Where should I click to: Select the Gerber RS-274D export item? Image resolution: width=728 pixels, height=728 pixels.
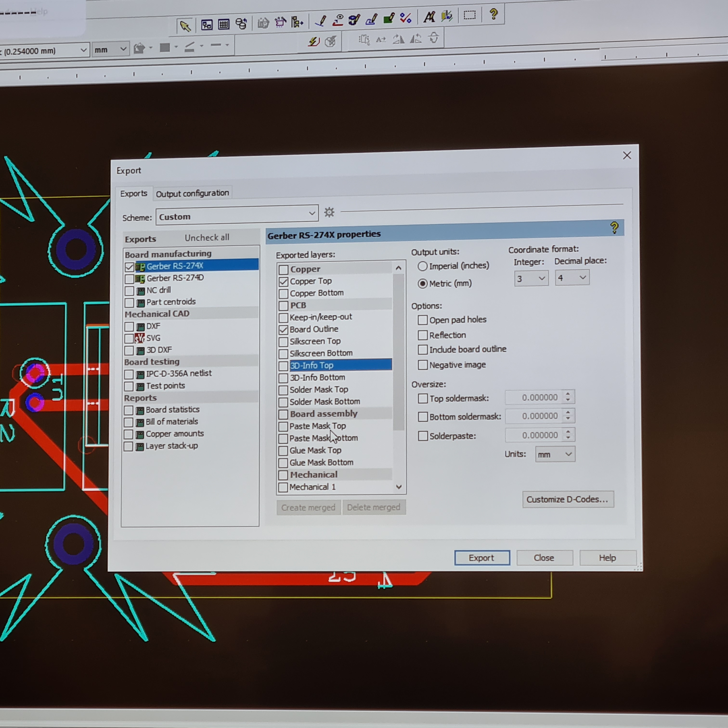[175, 278]
